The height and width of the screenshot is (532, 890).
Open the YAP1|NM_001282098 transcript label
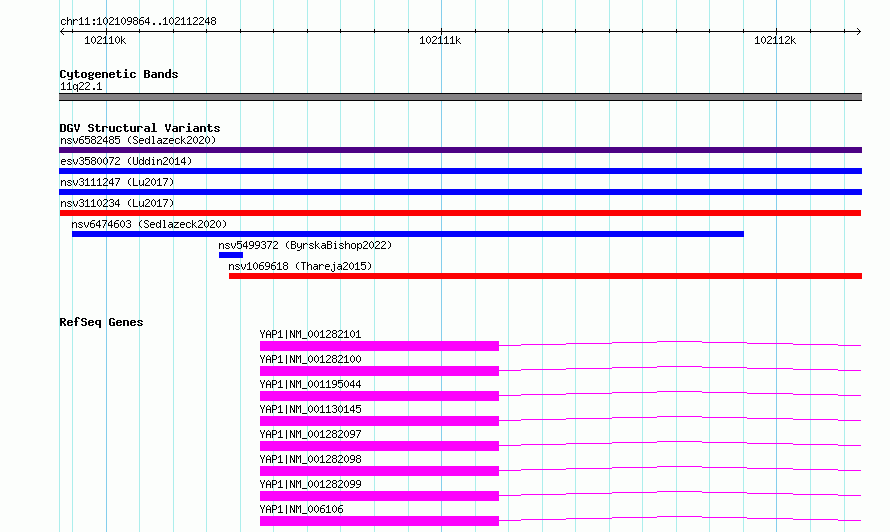310,459
